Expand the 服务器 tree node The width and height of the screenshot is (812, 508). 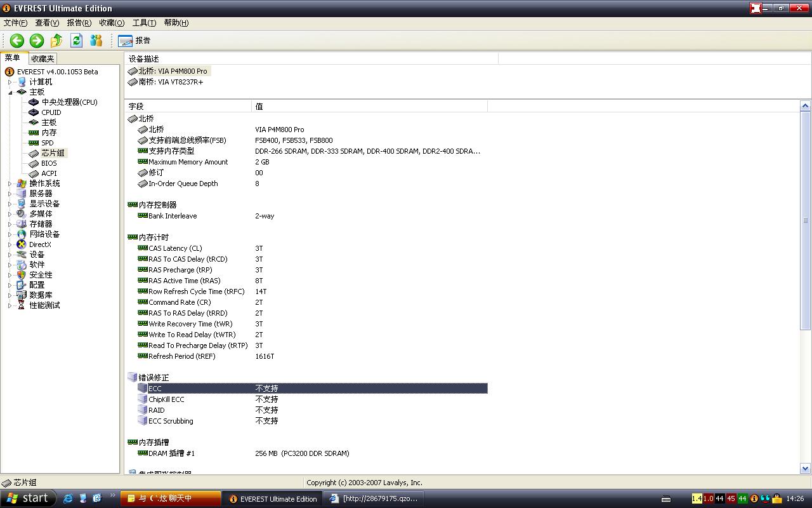pyautogui.click(x=10, y=194)
